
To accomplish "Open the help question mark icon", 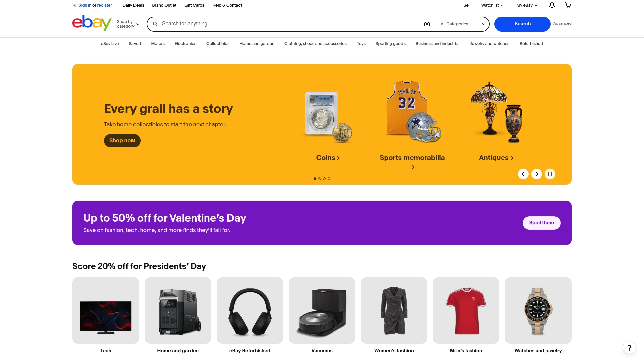I will point(629,348).
